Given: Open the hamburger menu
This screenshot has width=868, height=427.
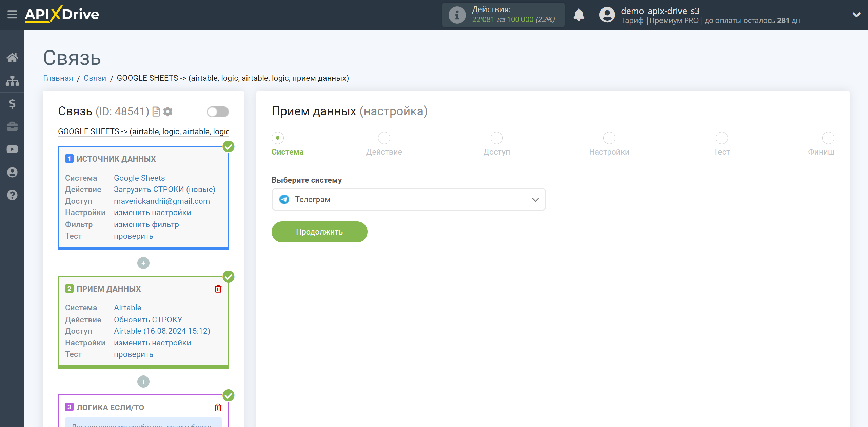Looking at the screenshot, I should (12, 15).
